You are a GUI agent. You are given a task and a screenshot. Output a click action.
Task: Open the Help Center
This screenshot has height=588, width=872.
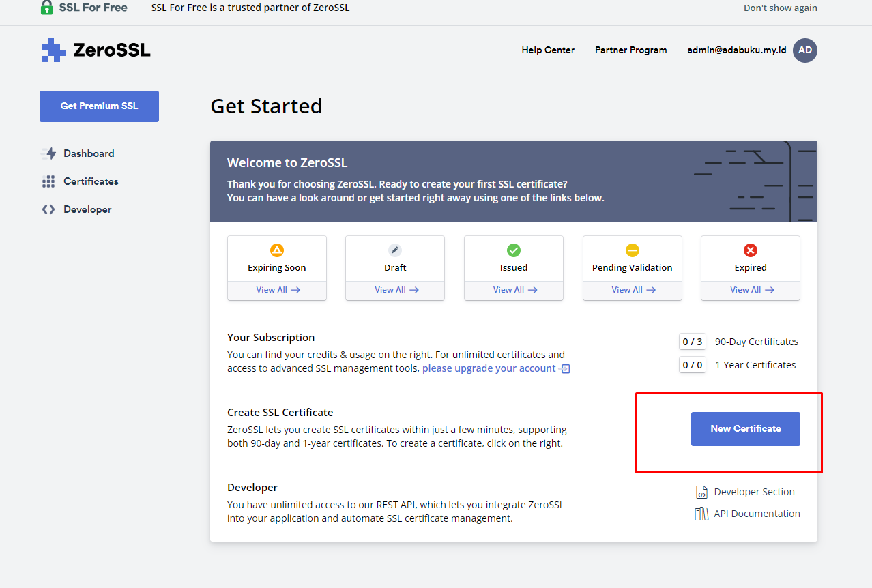(548, 50)
